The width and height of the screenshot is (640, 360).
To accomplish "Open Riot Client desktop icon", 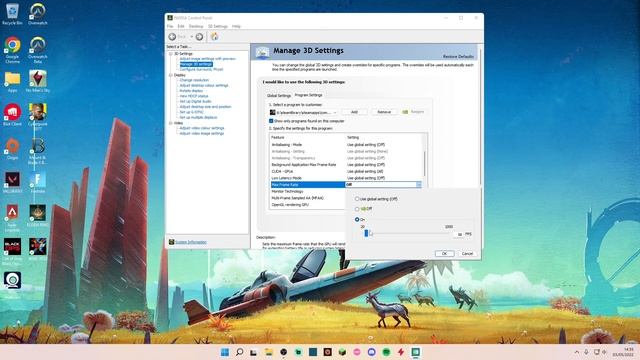I will pyautogui.click(x=12, y=115).
